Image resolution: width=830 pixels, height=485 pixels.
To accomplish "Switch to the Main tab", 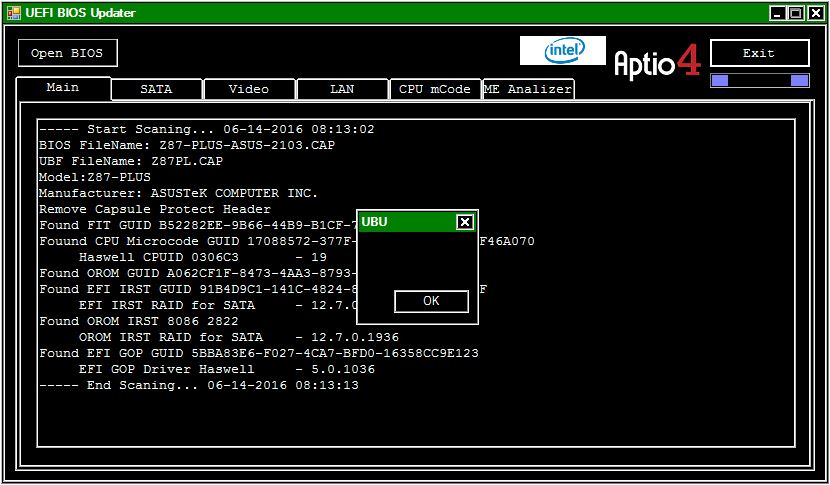I will 63,87.
